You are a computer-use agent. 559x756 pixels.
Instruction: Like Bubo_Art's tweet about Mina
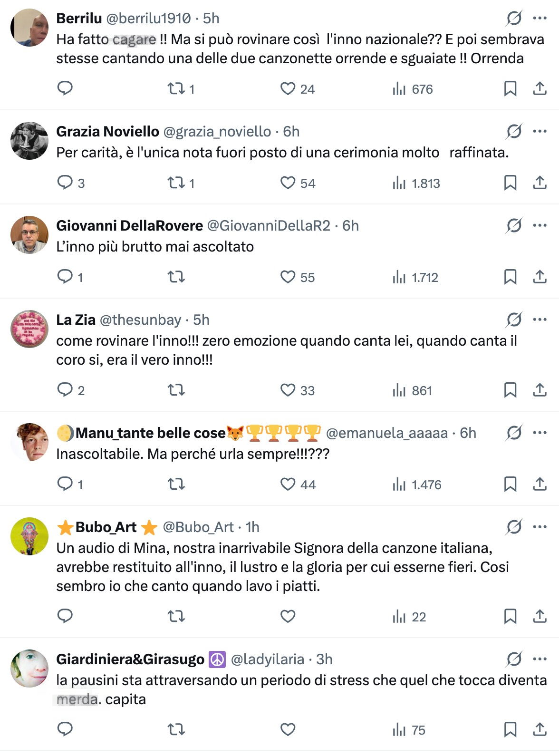pyautogui.click(x=288, y=616)
